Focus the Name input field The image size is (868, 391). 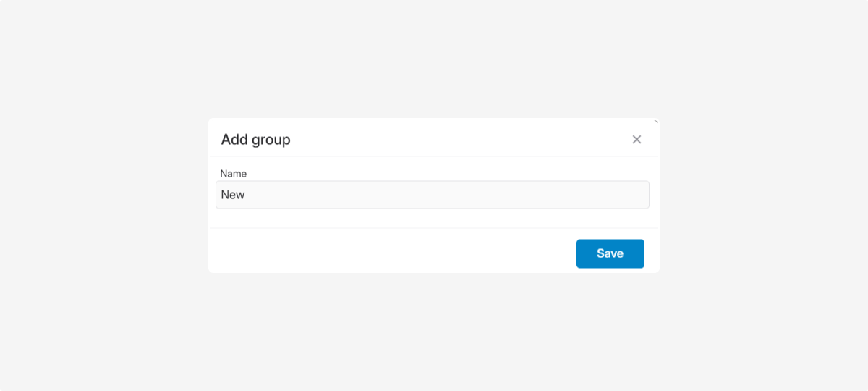coord(432,195)
